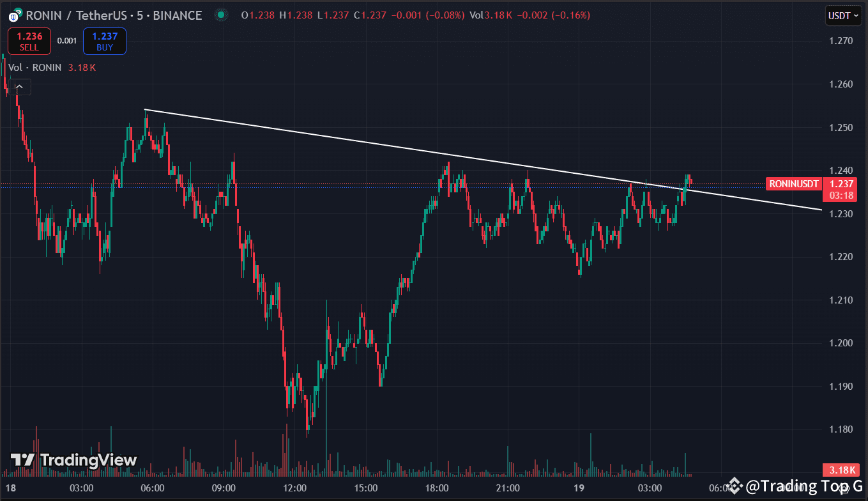Expand hidden panes with the up-arrow control
The height and width of the screenshot is (501, 868).
[19, 86]
